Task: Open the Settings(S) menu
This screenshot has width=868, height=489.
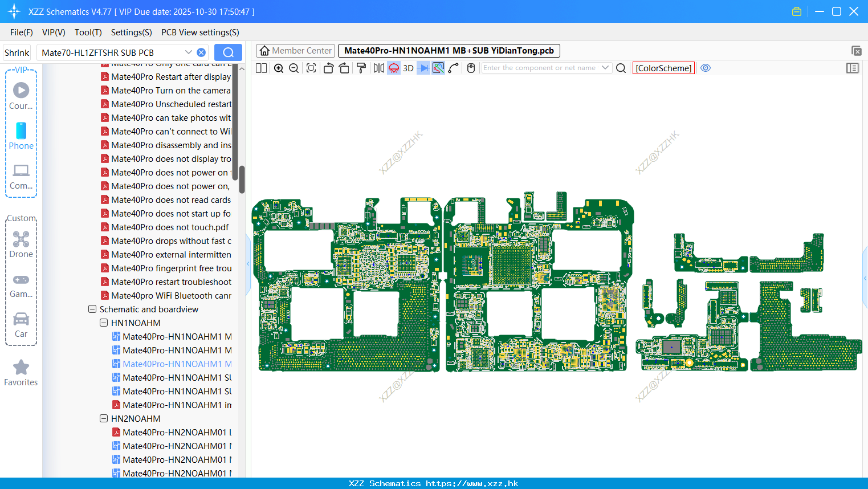Action: click(132, 32)
